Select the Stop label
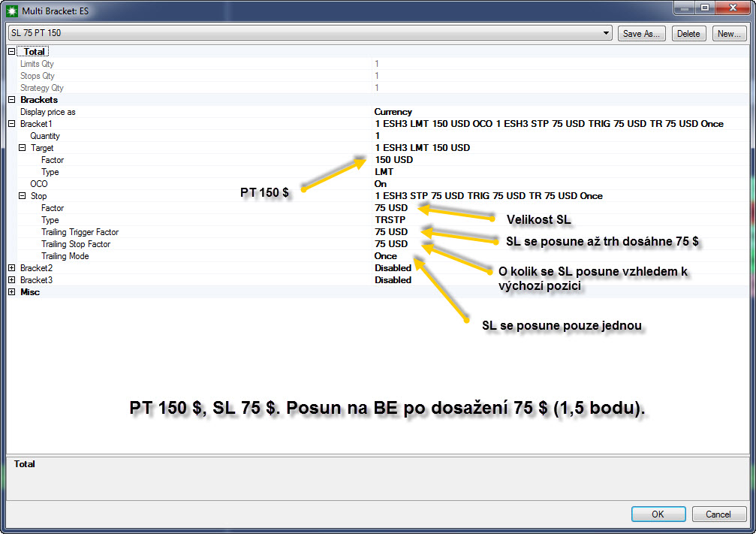 pos(38,196)
